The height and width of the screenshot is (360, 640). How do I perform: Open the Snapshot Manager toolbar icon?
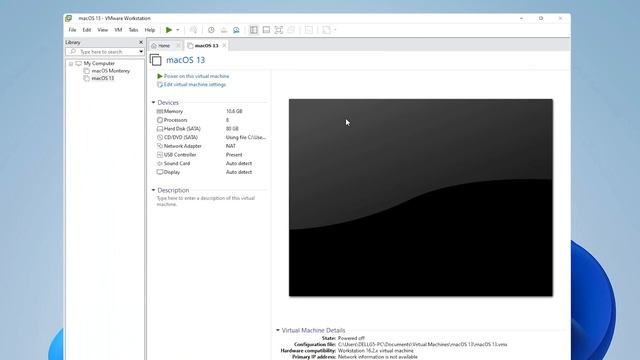[236, 30]
